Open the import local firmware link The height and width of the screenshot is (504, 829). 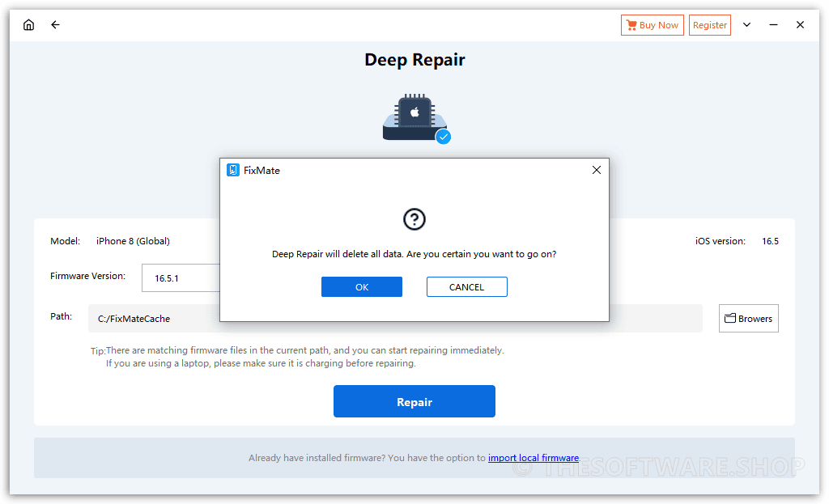[x=533, y=458]
